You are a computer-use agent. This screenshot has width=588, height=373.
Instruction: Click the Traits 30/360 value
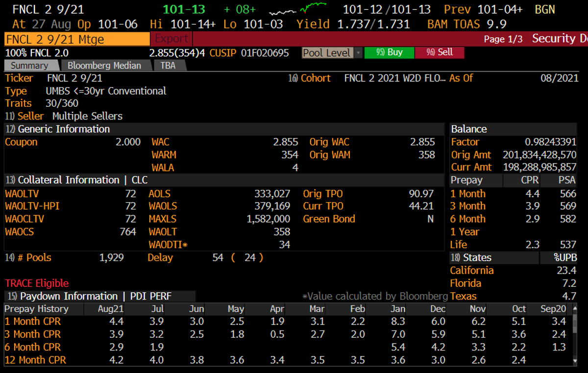point(62,104)
